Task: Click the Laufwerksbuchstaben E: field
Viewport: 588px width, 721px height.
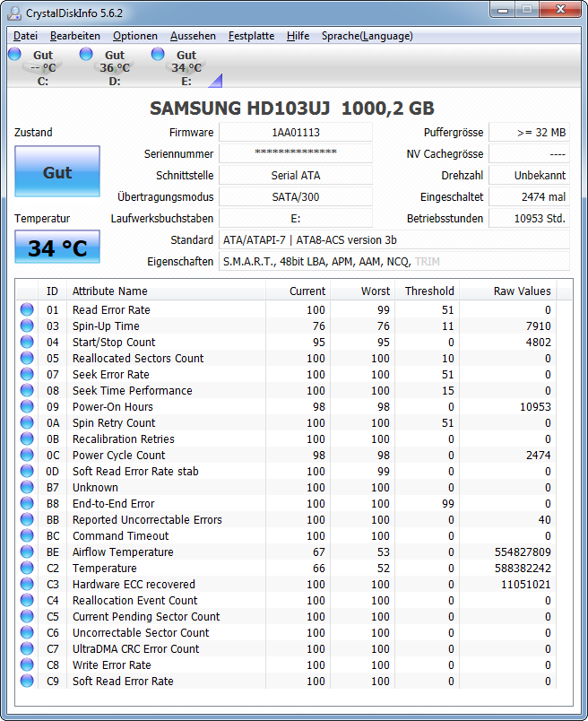Action: [296, 219]
